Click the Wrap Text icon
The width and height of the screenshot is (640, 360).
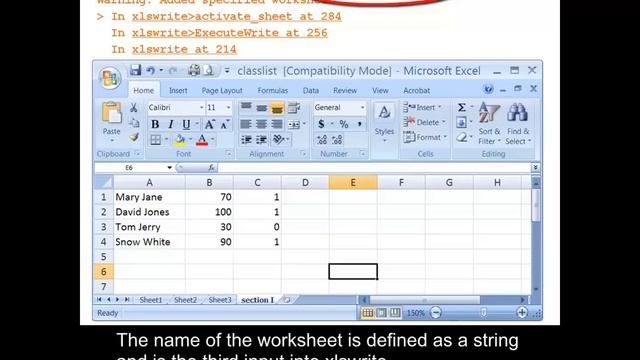293,108
